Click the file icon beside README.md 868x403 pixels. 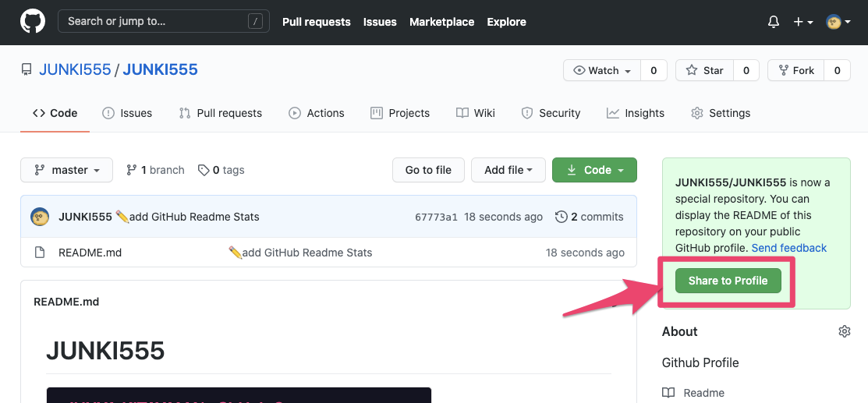(39, 253)
